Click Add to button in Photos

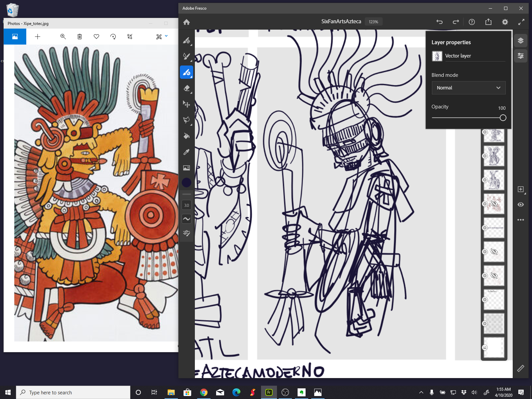click(x=38, y=37)
